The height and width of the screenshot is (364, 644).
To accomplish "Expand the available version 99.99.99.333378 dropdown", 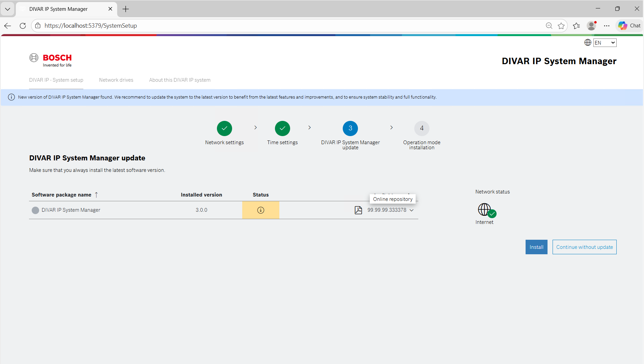I will tap(412, 210).
